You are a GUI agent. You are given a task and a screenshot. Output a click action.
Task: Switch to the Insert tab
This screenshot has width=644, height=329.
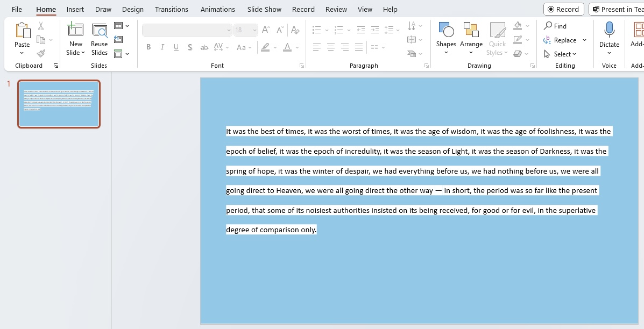pos(75,9)
